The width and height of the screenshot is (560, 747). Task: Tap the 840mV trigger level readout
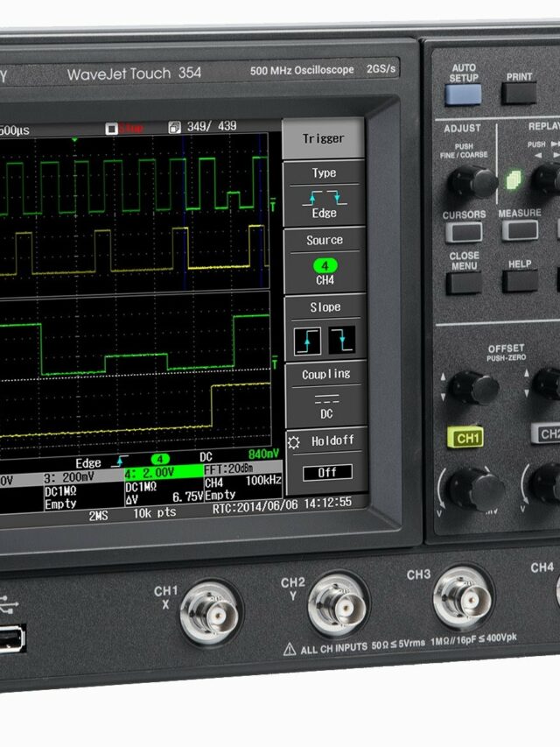(x=263, y=455)
